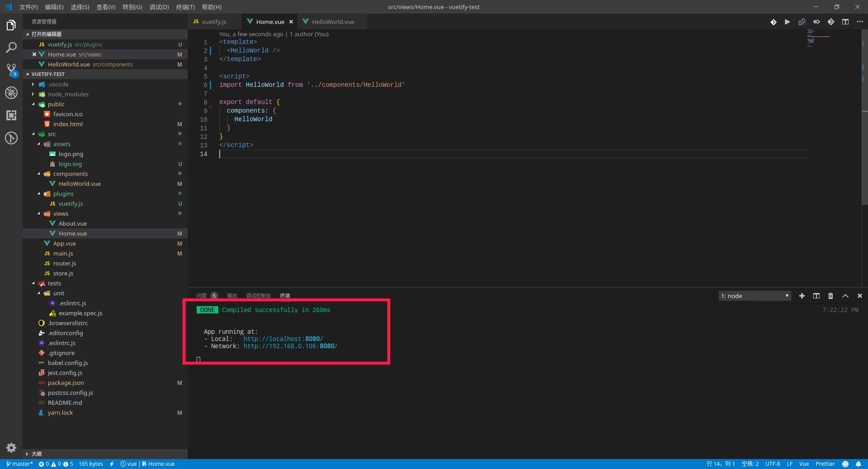Open the localhost:8080 link in terminal

click(283, 339)
